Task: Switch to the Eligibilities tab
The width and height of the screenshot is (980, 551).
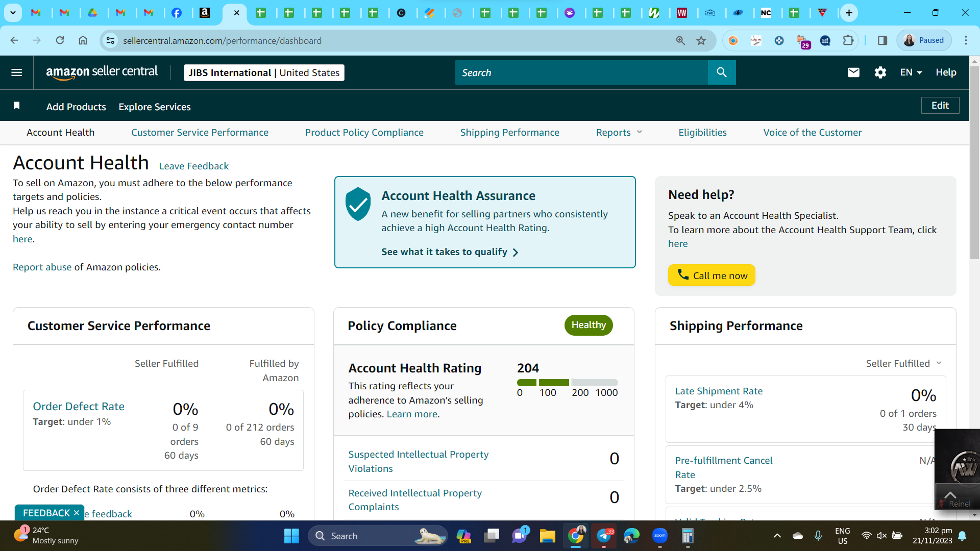Action: pyautogui.click(x=702, y=133)
